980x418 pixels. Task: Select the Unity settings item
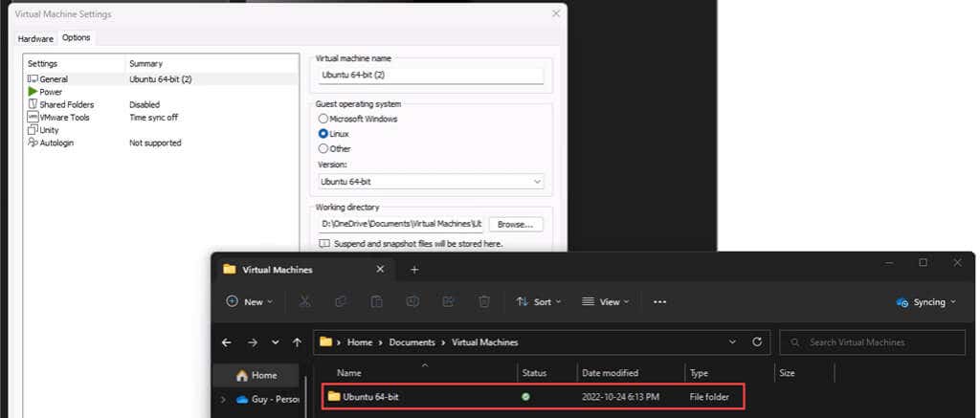(48, 130)
